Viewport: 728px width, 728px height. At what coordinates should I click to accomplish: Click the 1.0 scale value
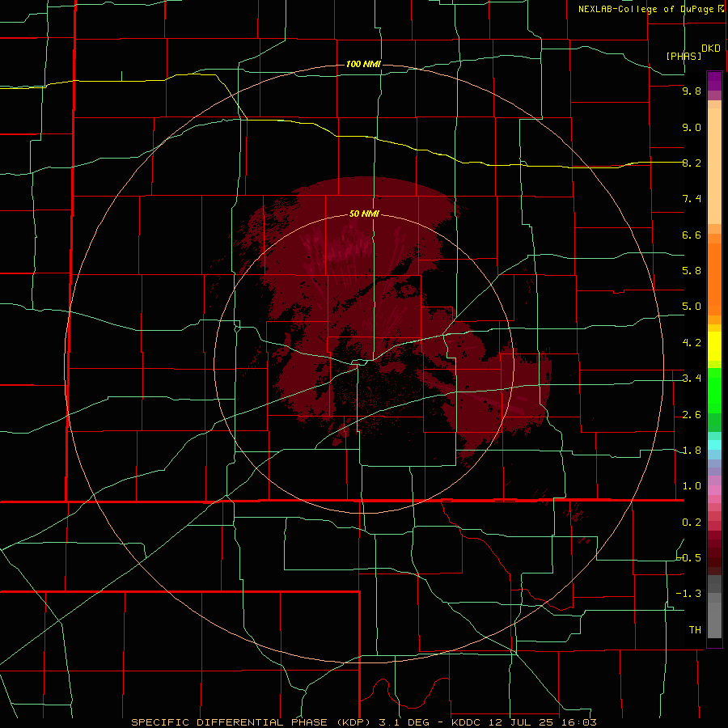692,486
